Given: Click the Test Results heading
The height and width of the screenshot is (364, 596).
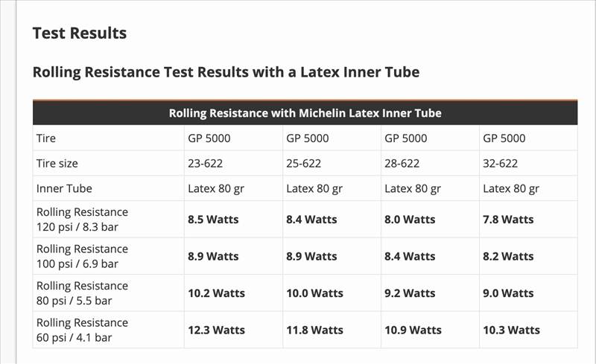Looking at the screenshot, I should [80, 33].
